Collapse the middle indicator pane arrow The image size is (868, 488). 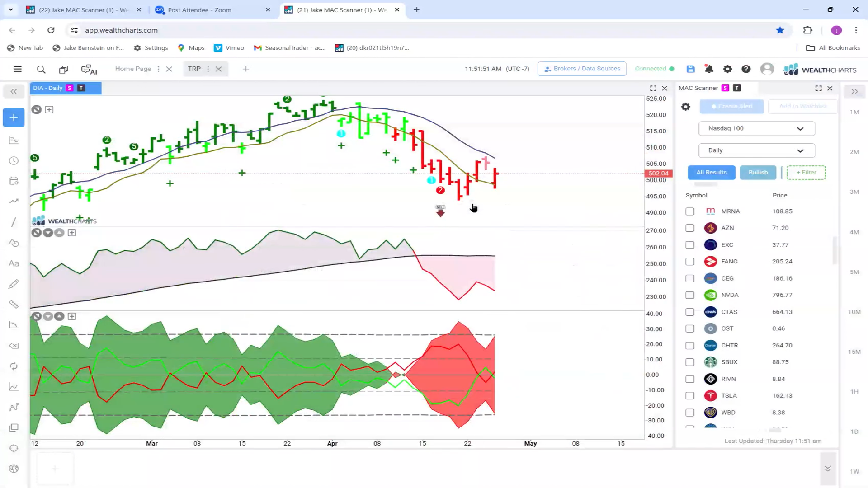(48, 233)
